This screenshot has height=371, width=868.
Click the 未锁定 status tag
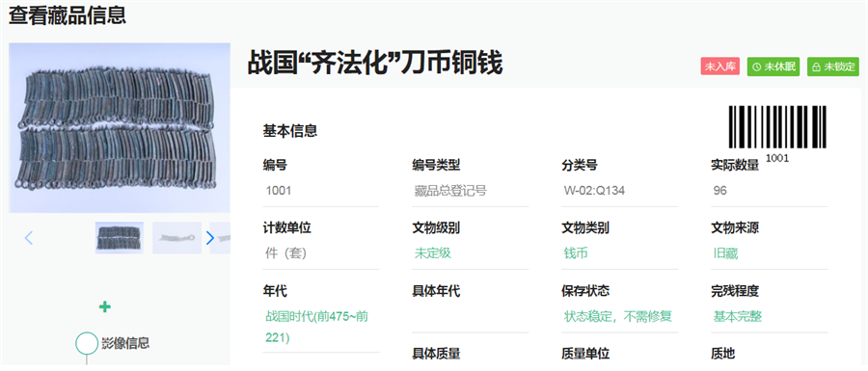[833, 66]
